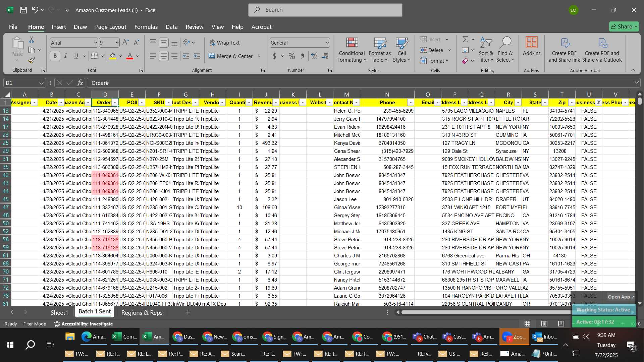The height and width of the screenshot is (362, 644).
Task: Click the Paste button
Action: coord(17,50)
